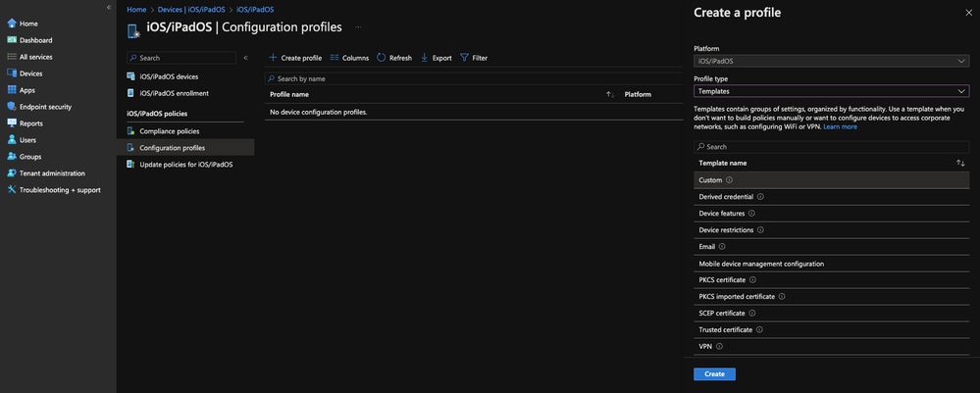This screenshot has width=980, height=393.
Task: Click the template Search field in Create a profile
Action: tap(831, 147)
